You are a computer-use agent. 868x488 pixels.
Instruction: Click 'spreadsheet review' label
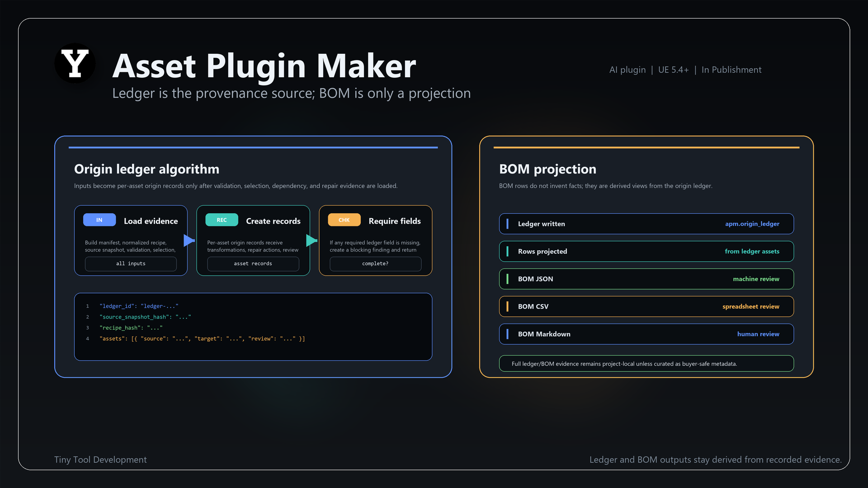coord(751,306)
